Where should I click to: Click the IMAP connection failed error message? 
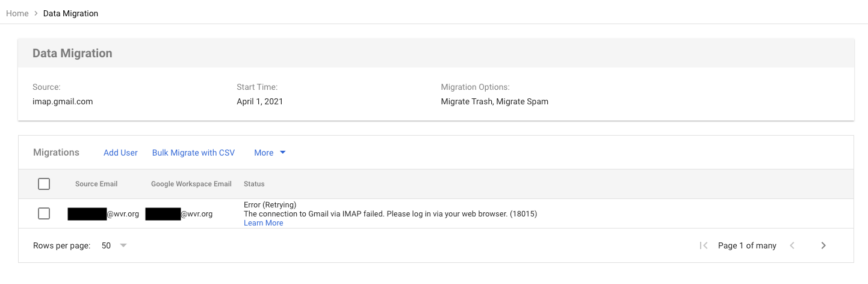tap(390, 213)
